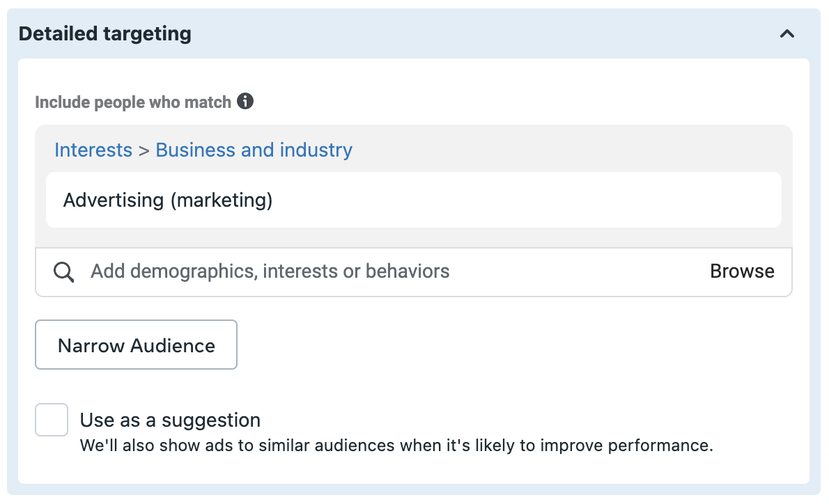Click the info icon beside Include people who match
The width and height of the screenshot is (829, 504).
[x=245, y=101]
